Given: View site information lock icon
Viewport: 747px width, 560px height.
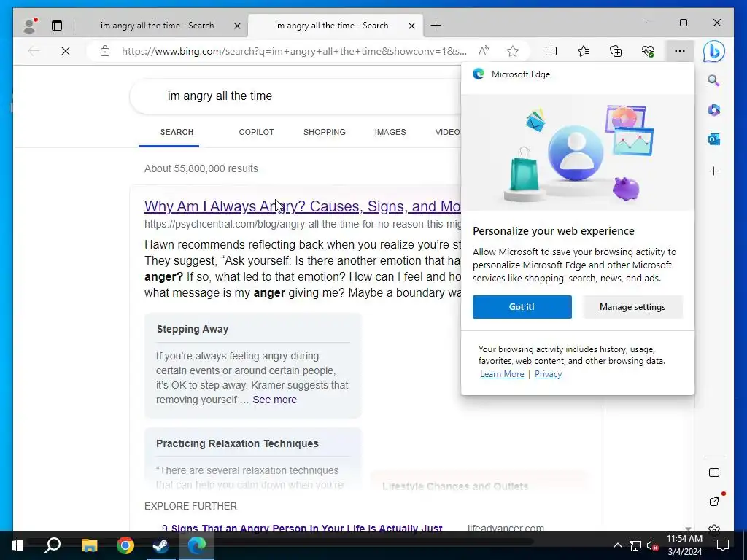Looking at the screenshot, I should coord(105,51).
